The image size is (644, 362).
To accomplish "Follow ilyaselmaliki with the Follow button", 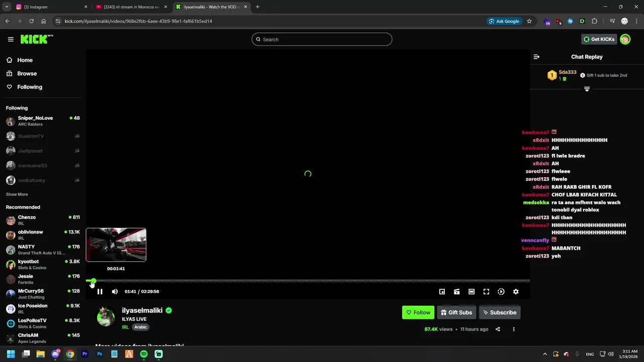I will pos(418,313).
